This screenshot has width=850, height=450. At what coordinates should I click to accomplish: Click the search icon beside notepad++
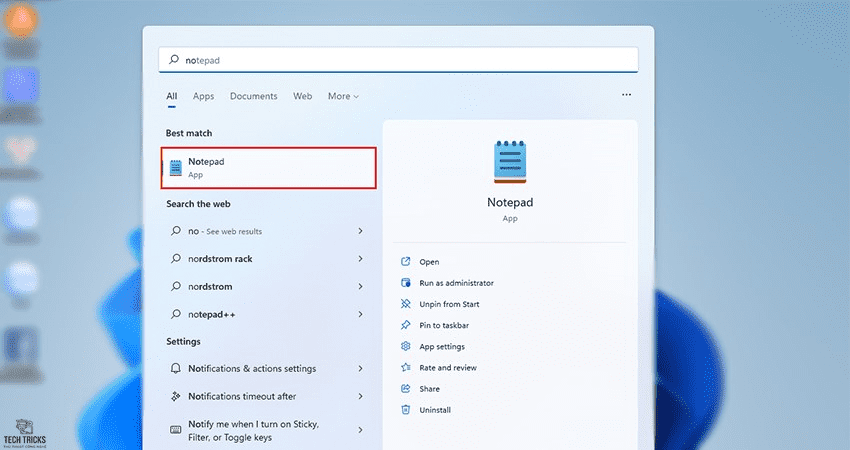176,313
